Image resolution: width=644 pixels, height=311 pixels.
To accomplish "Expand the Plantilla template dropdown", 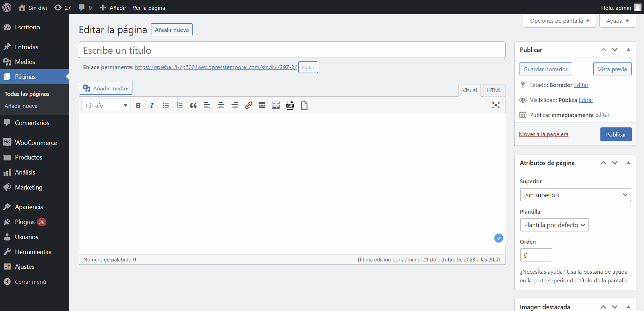I will click(554, 225).
